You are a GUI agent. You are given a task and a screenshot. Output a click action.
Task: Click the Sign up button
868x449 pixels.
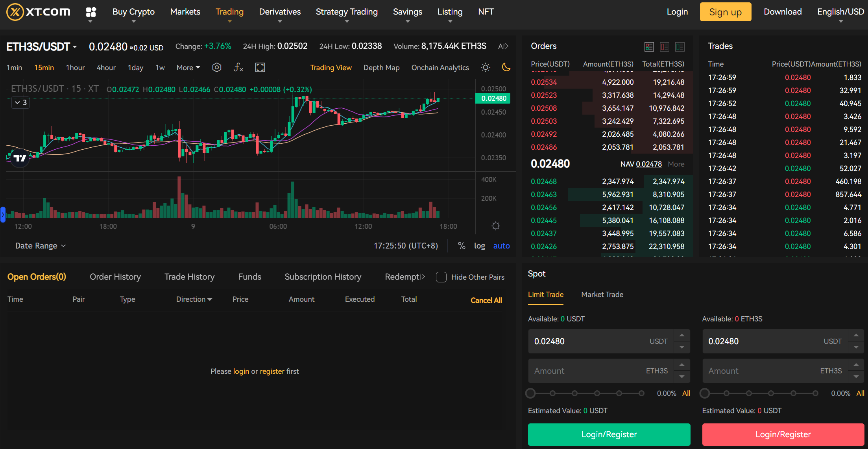725,11
